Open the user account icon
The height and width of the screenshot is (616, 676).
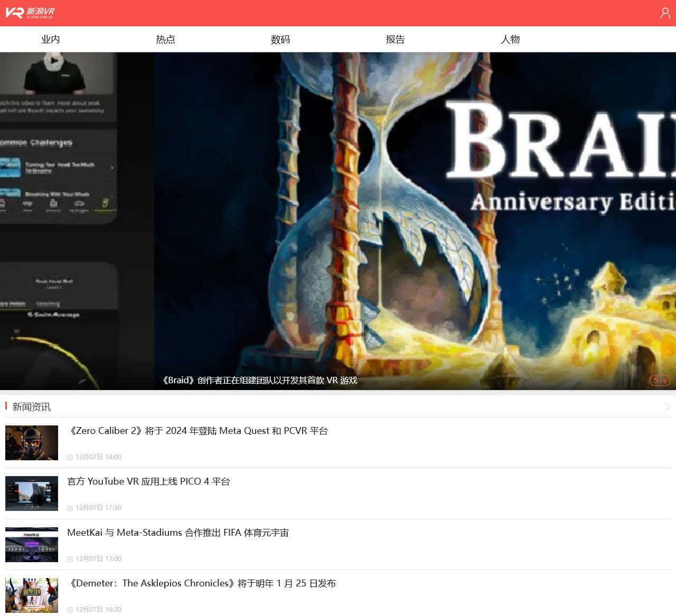665,13
